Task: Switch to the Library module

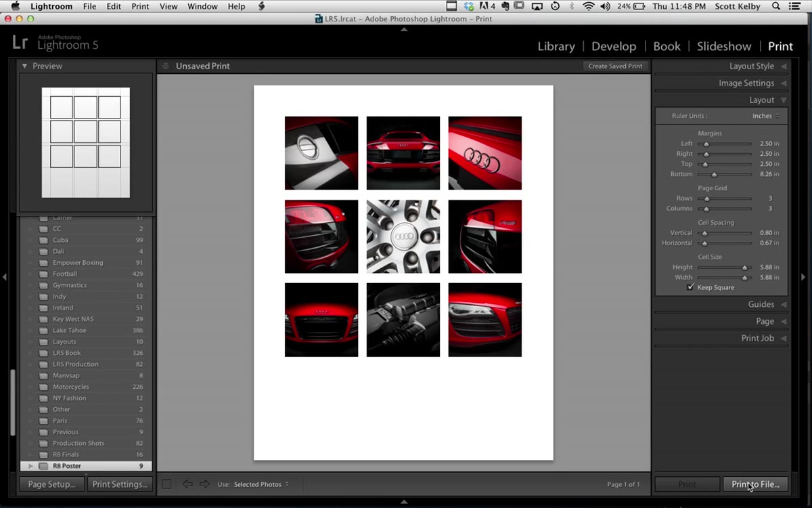Action: (556, 47)
